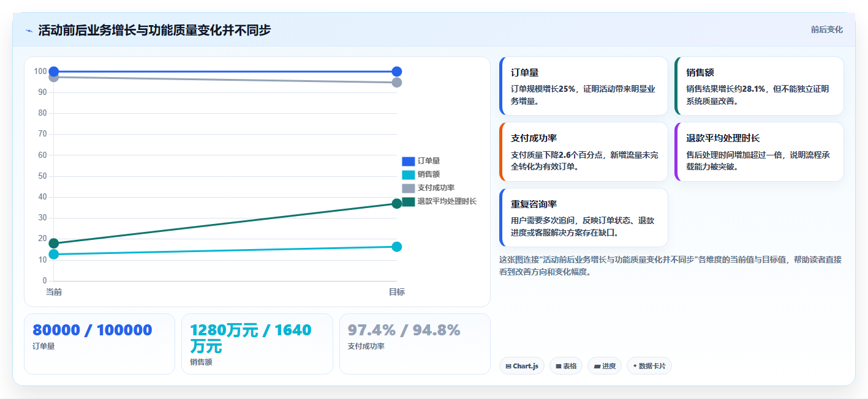Click 订单量 label under 80000 value
868x399 pixels.
[x=43, y=346]
